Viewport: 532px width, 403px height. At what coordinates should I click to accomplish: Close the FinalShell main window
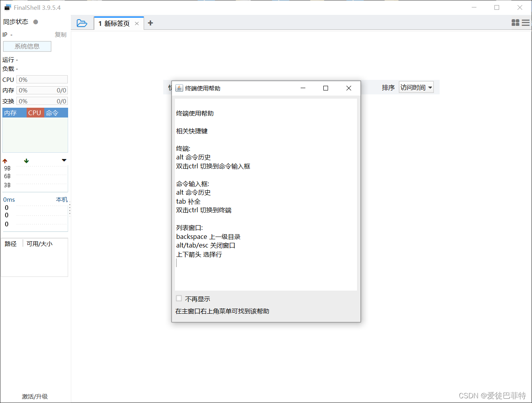point(520,7)
